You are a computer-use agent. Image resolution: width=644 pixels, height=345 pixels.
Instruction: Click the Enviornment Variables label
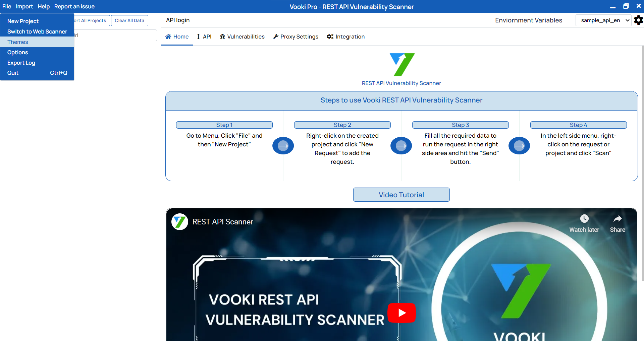(x=529, y=20)
